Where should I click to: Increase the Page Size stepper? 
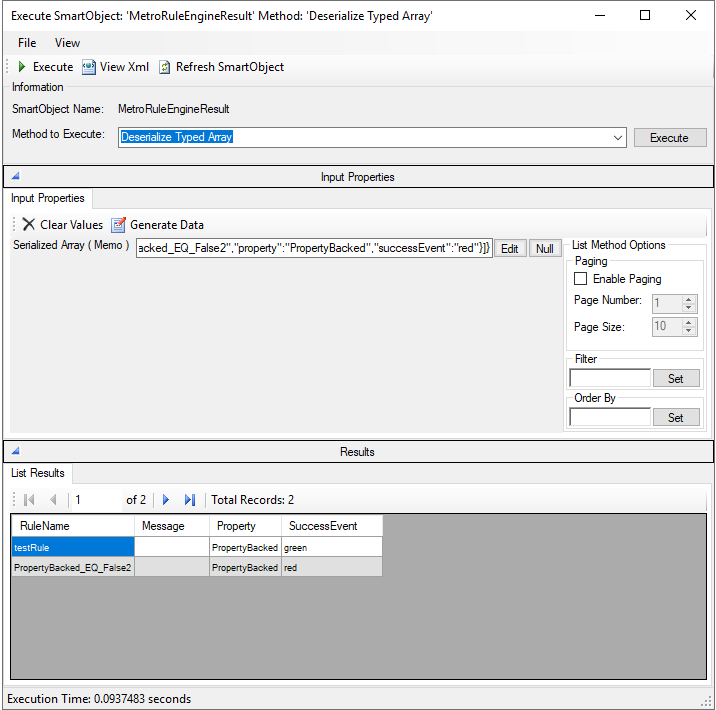pyautogui.click(x=689, y=322)
